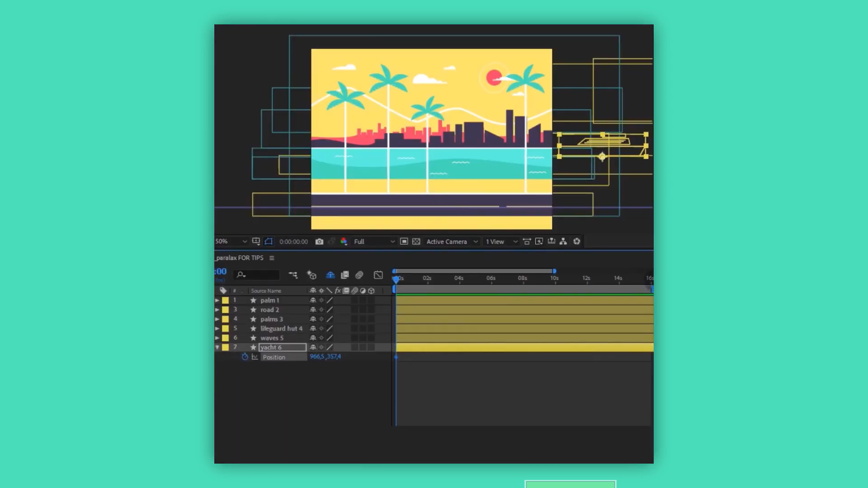Viewport: 868px width, 488px height.
Task: Open the paralax FOR TIPS panel menu
Action: (272, 258)
